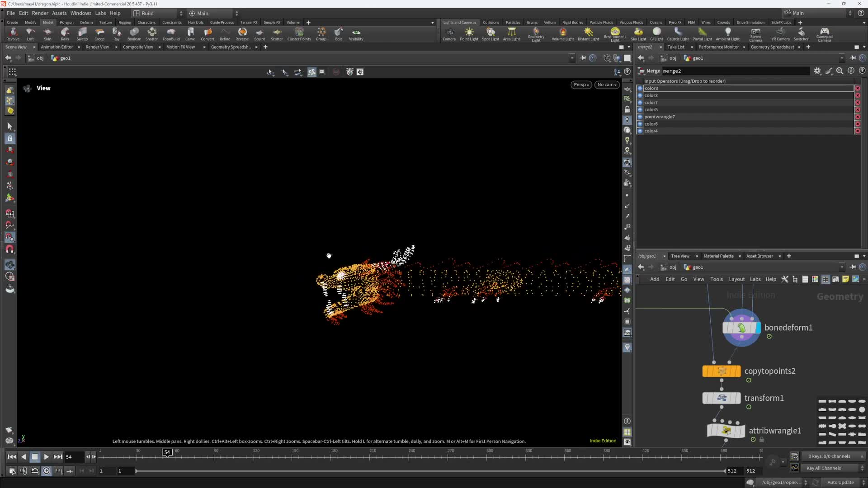Open the Render menu
This screenshot has height=488, width=868.
pos(40,13)
